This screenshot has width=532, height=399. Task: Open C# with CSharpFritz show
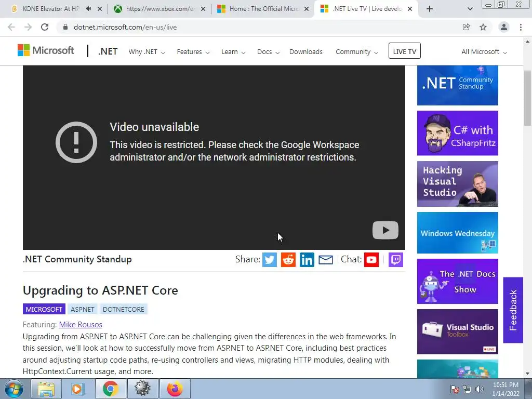[457, 133]
